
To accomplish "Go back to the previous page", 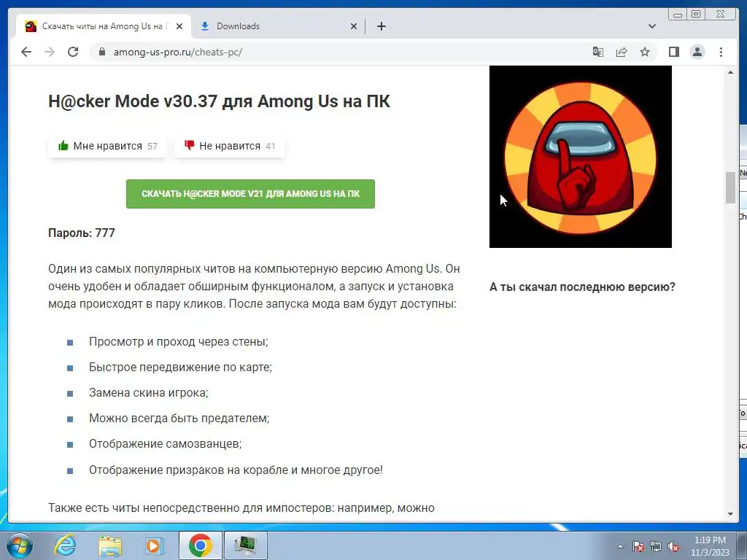I will click(26, 52).
